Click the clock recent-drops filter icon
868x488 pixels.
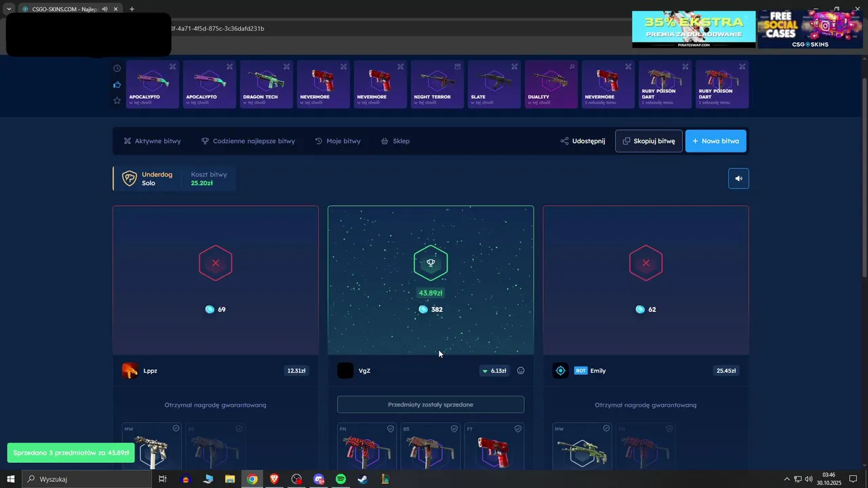(117, 68)
